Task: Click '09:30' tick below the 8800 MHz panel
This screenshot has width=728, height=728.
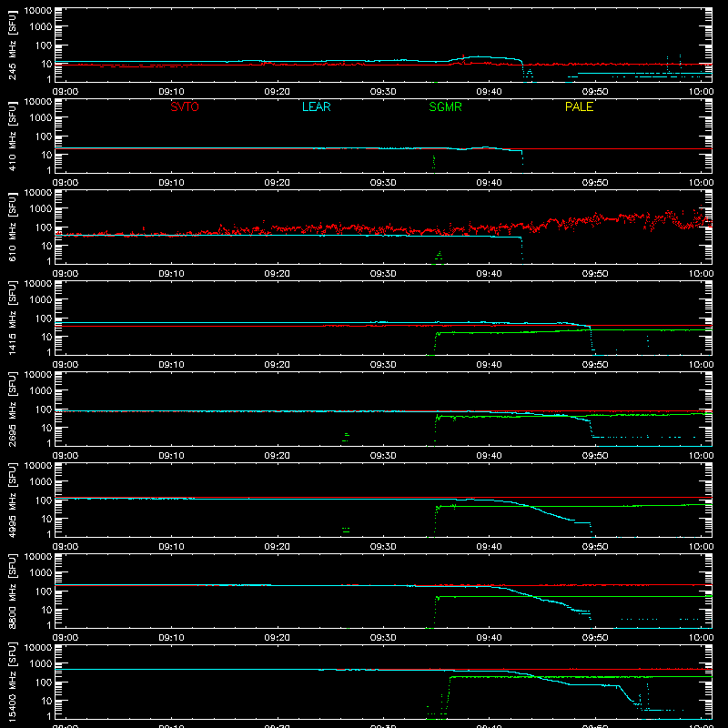Action: [383, 638]
